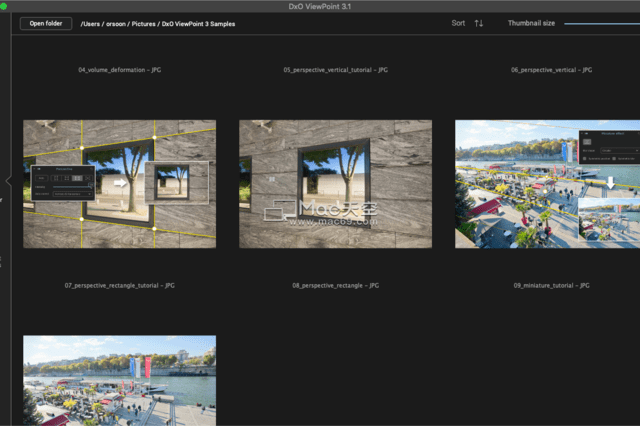Click the 08_perspective_rectangle – JPG label
Image resolution: width=640 pixels, height=426 pixels.
coord(336,285)
